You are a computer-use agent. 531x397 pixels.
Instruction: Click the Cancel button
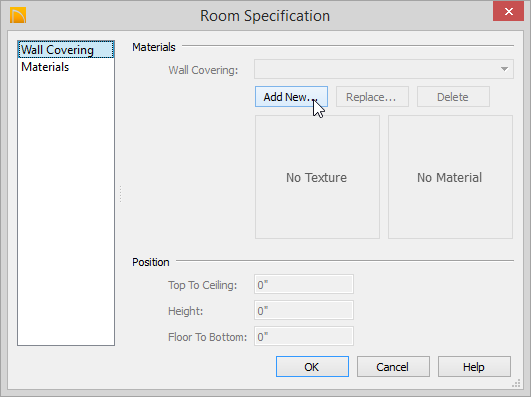coord(393,367)
